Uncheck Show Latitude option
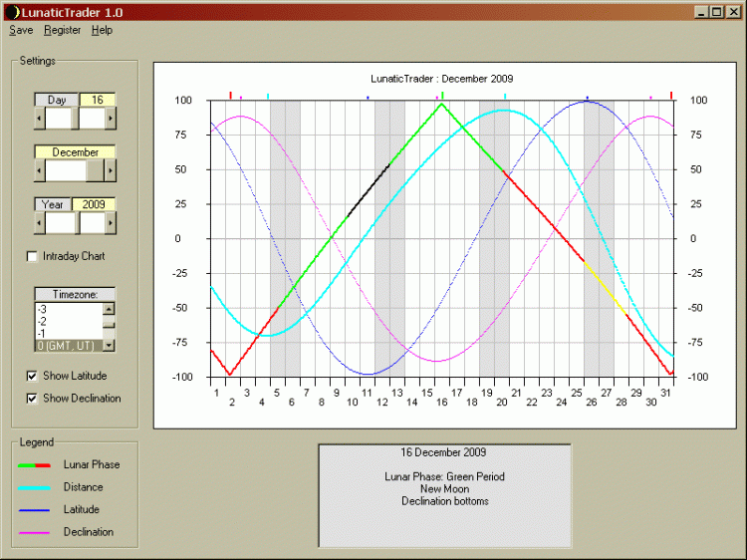Viewport: 747px width, 560px height. [x=33, y=377]
